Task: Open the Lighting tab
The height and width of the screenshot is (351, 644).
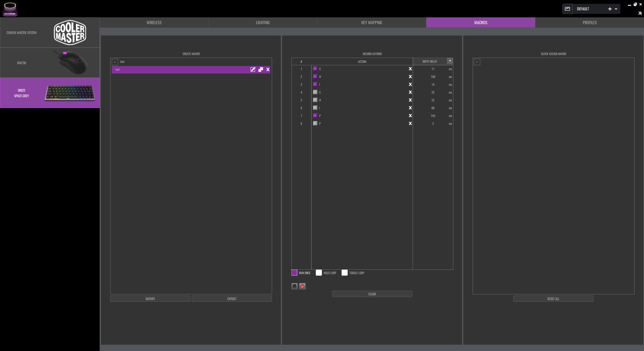Action: coord(262,22)
